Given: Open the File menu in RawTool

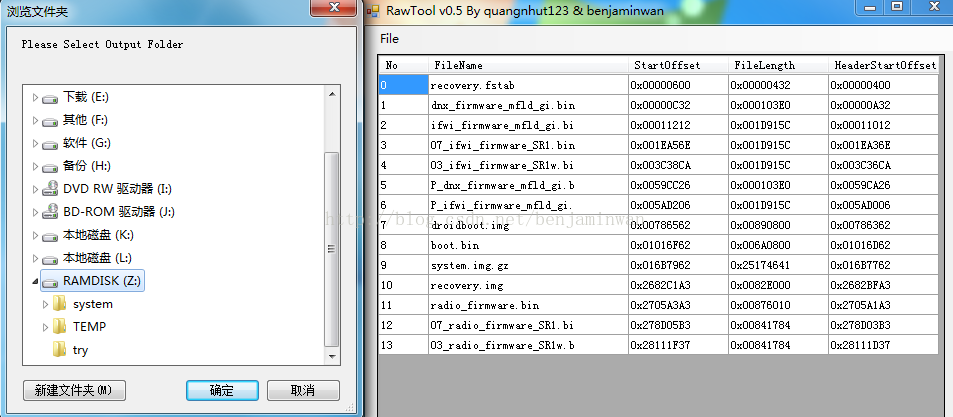Looking at the screenshot, I should tap(389, 39).
